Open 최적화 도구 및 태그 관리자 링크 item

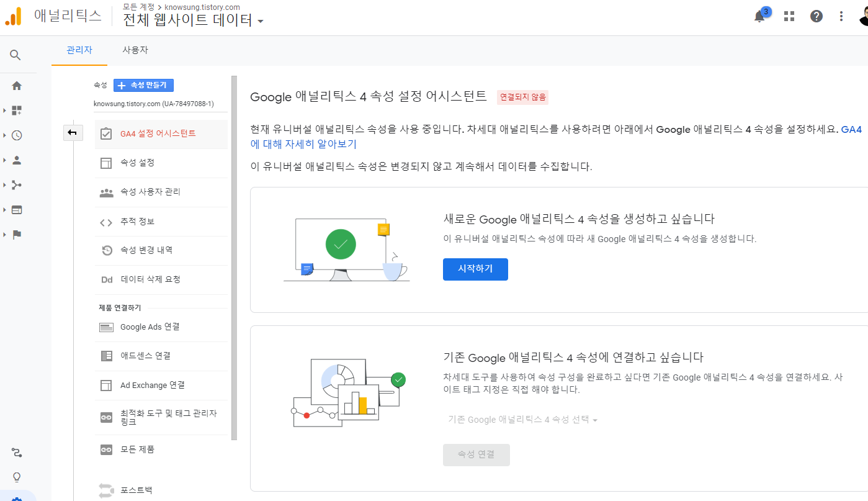[x=161, y=417]
